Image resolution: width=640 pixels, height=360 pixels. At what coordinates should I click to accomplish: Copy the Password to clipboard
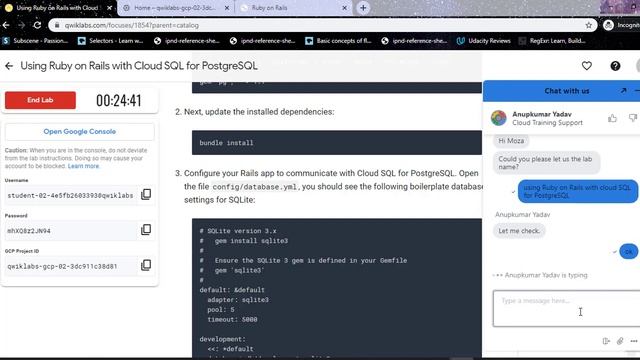[x=146, y=230]
